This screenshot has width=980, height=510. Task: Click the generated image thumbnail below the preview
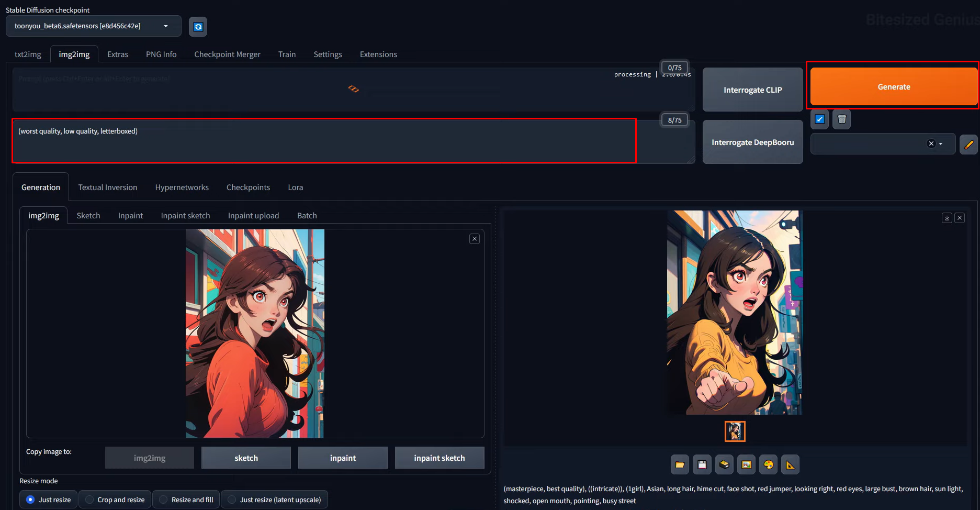click(x=735, y=431)
